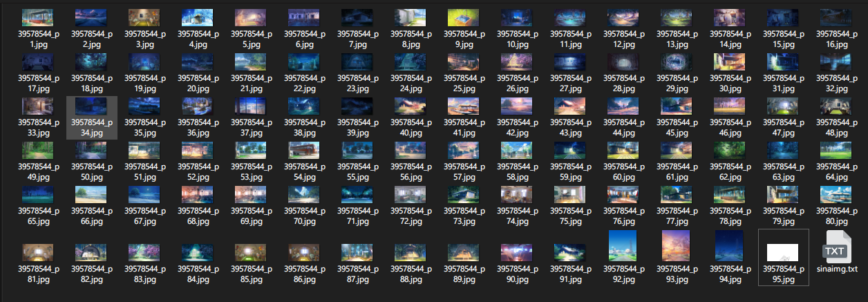Screen dimensions: 868x302
Task: Click file name text 39578544_p91.jpg
Action: click(x=571, y=274)
